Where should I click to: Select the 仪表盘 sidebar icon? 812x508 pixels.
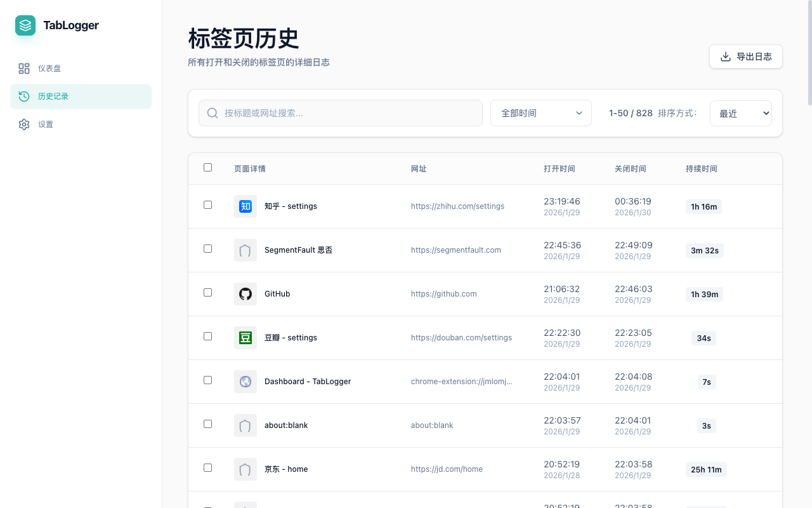pyautogui.click(x=24, y=68)
